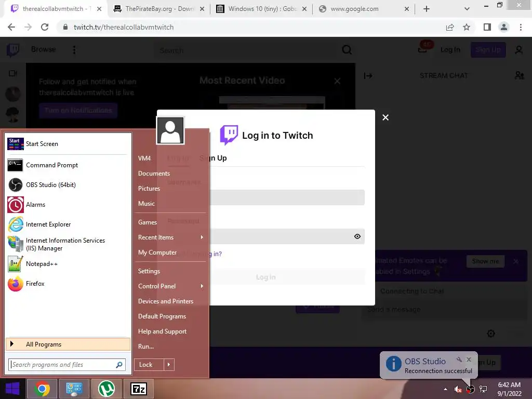Viewport: 532px width, 399px height.
Task: Bookmark this page with star icon
Action: (467, 27)
